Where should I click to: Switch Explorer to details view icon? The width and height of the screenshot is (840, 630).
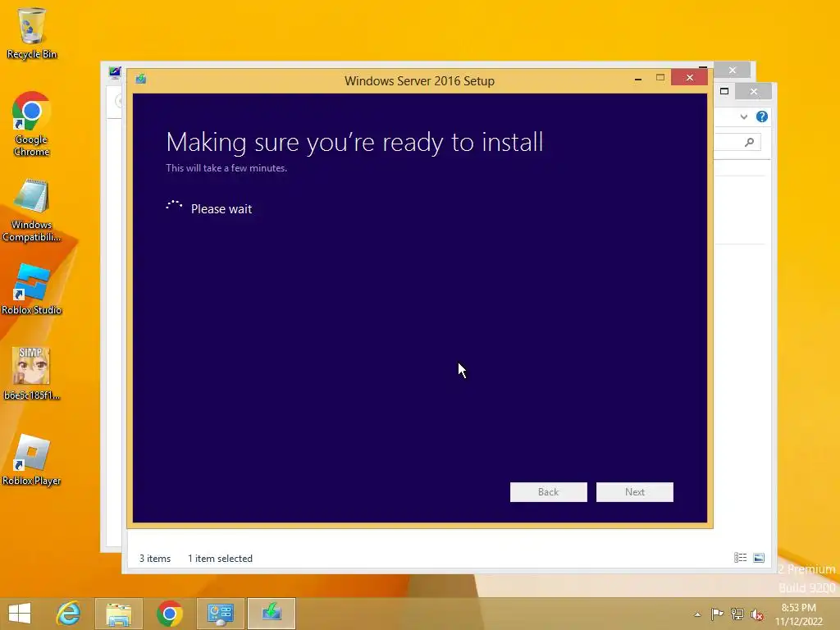[x=741, y=558]
